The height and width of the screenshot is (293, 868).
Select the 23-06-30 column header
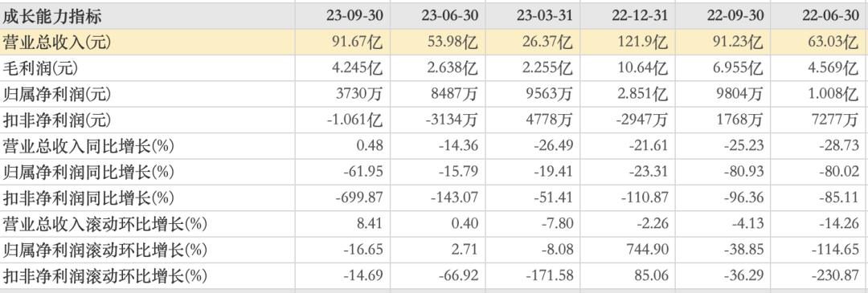tap(449, 17)
